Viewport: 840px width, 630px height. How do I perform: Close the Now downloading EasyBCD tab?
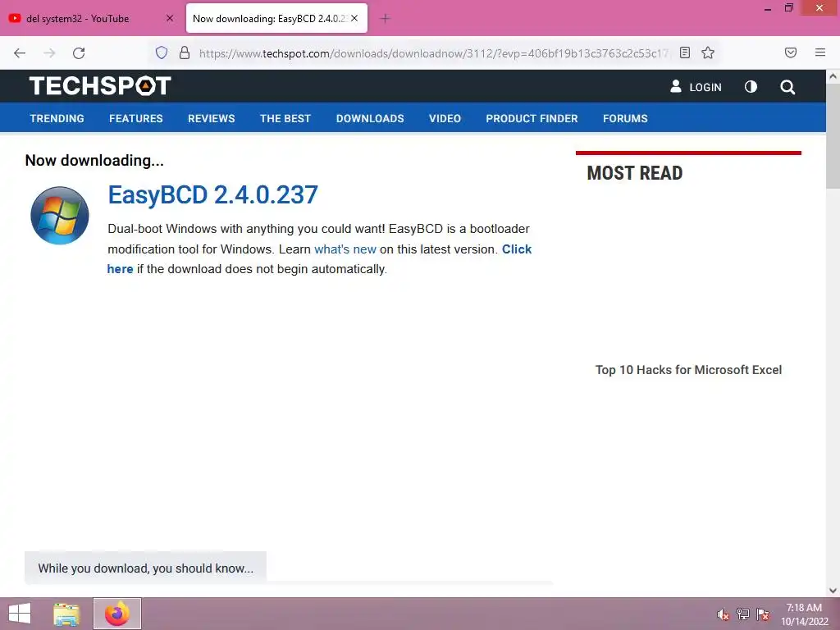[354, 18]
